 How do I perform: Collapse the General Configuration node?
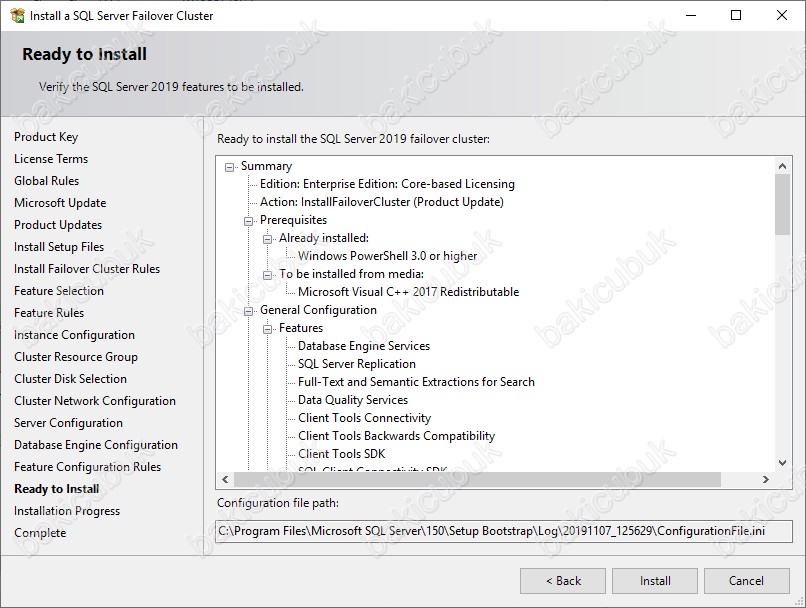coord(249,310)
